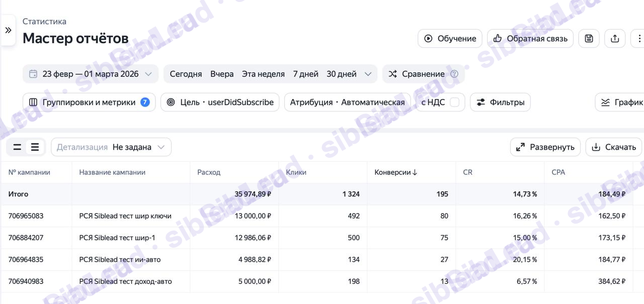Select the Вчера period preset
This screenshot has height=304, width=644.
click(x=222, y=74)
